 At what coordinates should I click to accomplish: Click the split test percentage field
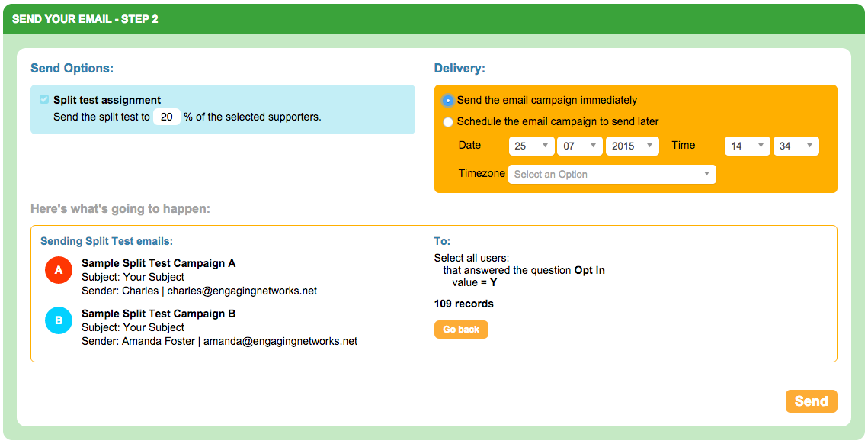(167, 117)
